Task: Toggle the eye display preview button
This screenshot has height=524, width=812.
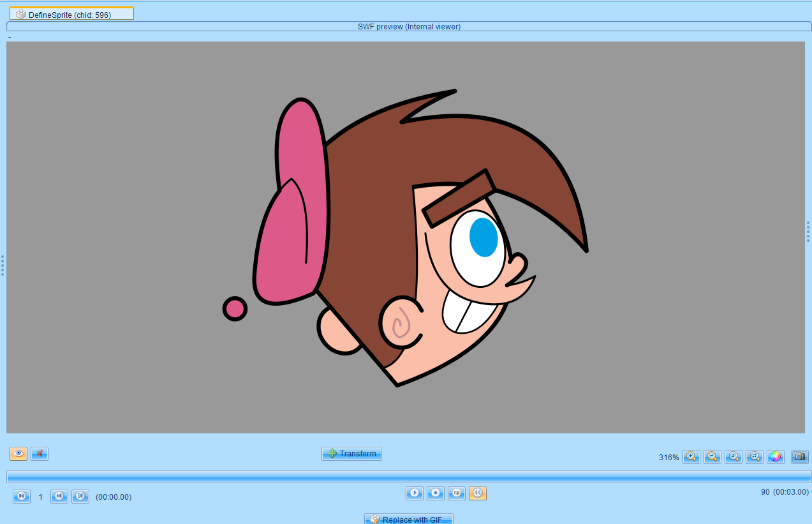Action: [x=18, y=454]
